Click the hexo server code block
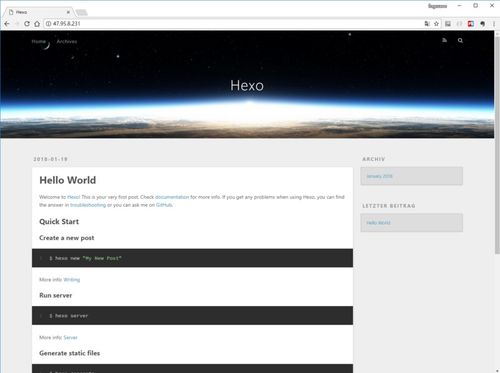This screenshot has width=500, height=373. (192, 315)
